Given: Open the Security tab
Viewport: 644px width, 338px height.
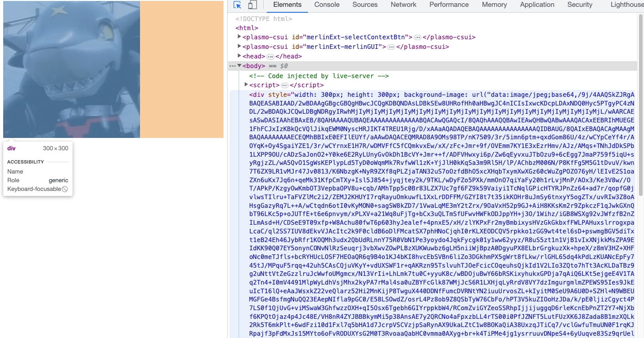Looking at the screenshot, I should click(580, 5).
